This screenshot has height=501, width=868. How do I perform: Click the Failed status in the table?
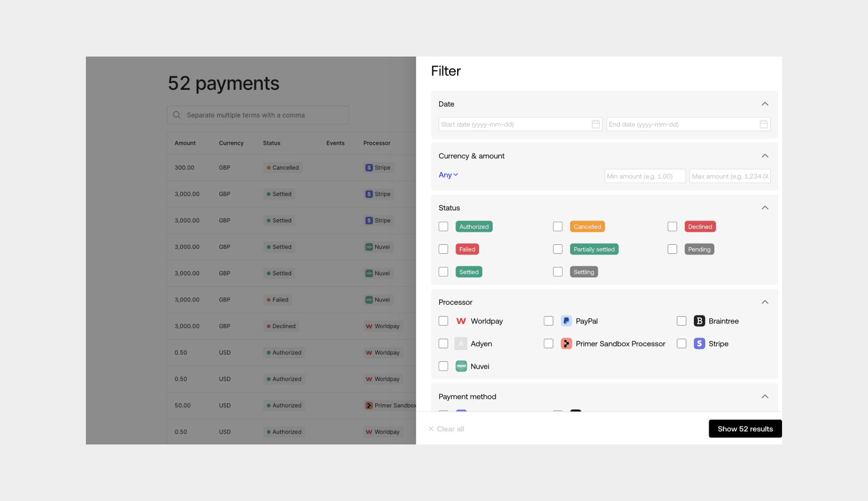pos(278,300)
